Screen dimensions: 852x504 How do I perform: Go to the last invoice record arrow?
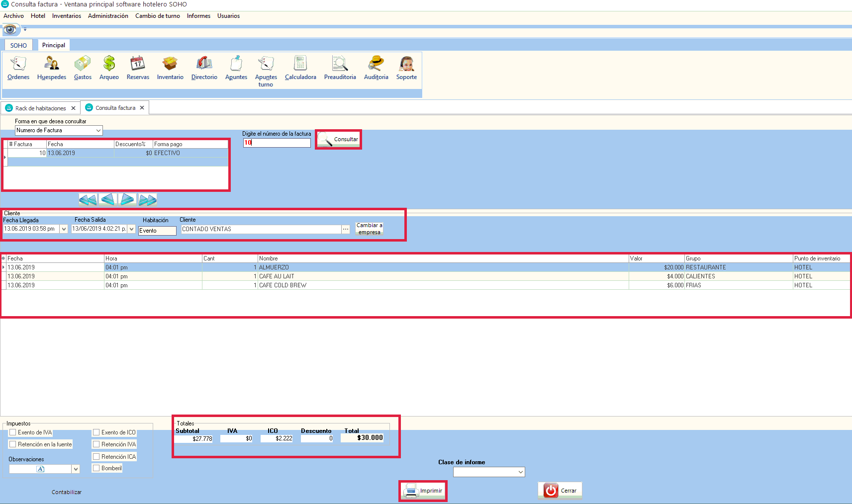tap(148, 200)
